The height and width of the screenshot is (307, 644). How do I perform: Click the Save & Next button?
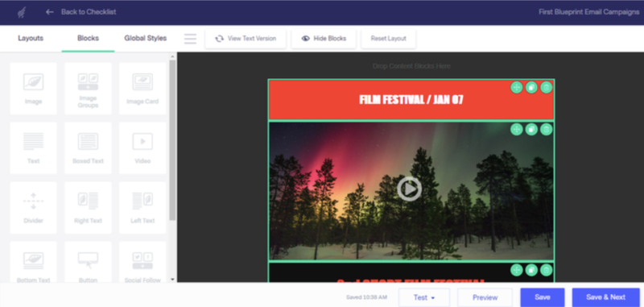pyautogui.click(x=606, y=297)
